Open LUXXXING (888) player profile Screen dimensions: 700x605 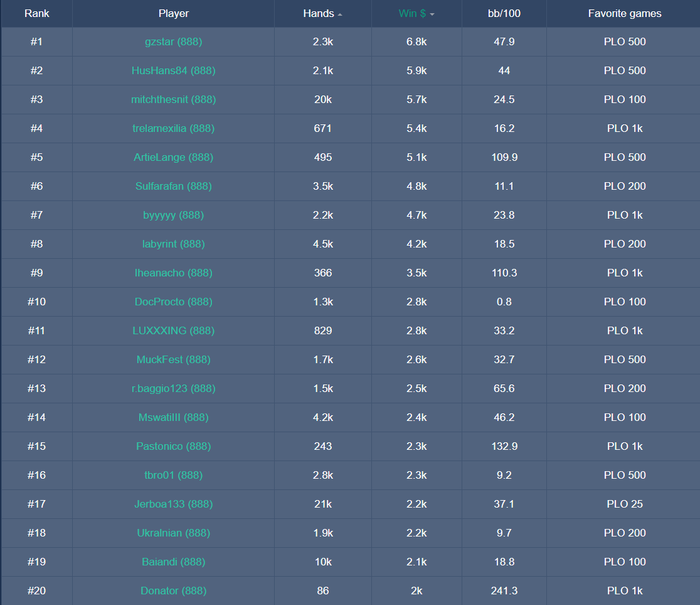(173, 331)
